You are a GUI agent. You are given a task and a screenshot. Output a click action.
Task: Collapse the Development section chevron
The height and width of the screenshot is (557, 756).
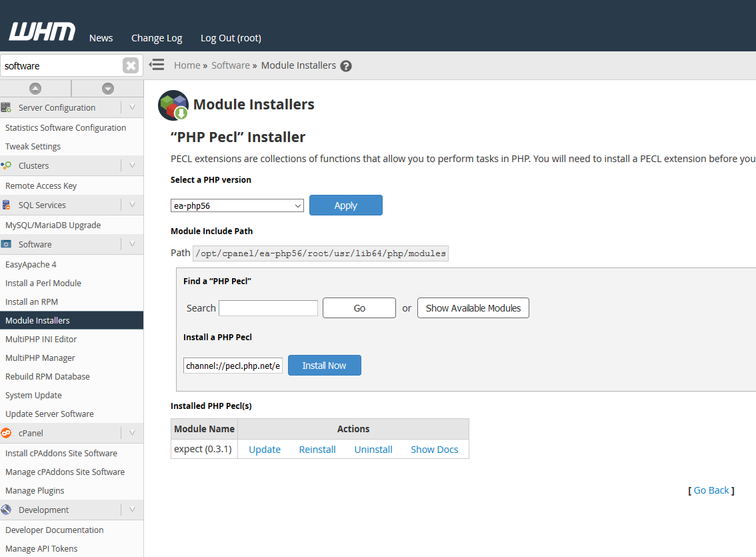point(132,510)
